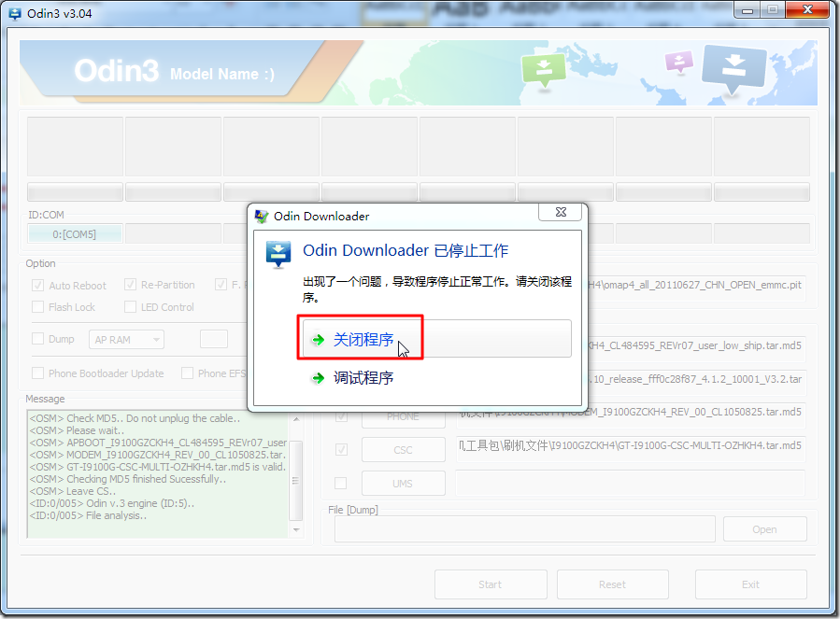840x619 pixels.
Task: Toggle the Auto Reboot checkbox
Action: click(37, 285)
